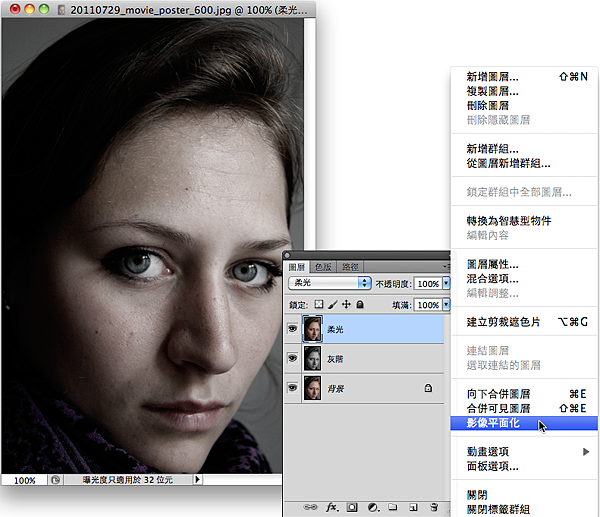600x517 pixels.
Task: Open the layer style fx menu
Action: [x=333, y=508]
